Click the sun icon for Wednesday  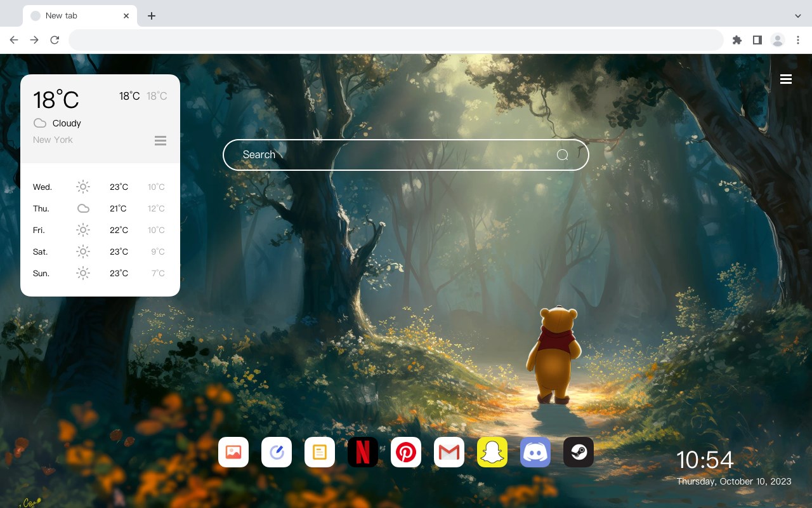[x=83, y=187]
